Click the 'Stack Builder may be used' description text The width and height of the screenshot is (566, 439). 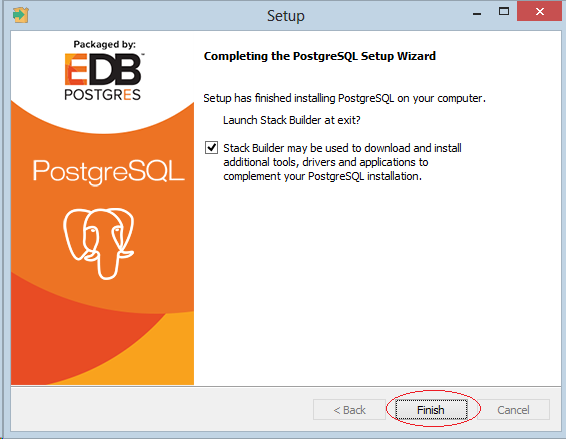(342, 162)
